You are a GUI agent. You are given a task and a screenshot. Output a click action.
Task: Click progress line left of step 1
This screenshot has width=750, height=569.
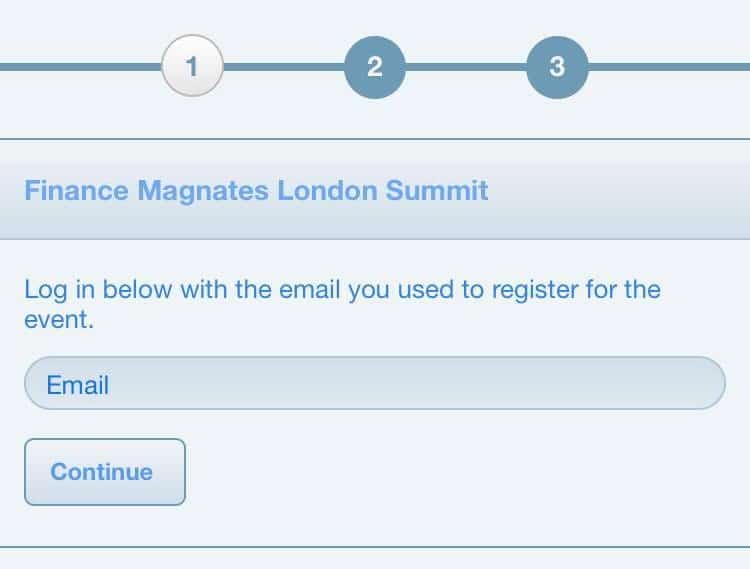tap(80, 67)
